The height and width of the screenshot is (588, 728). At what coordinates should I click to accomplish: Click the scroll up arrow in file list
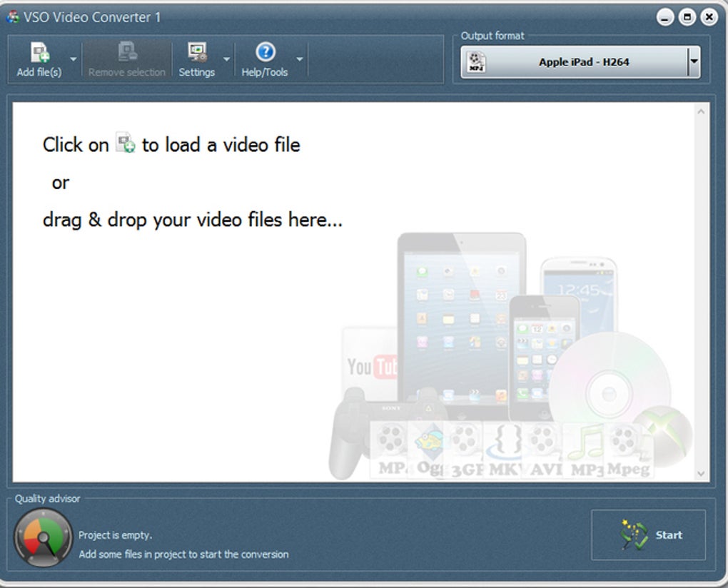(701, 111)
